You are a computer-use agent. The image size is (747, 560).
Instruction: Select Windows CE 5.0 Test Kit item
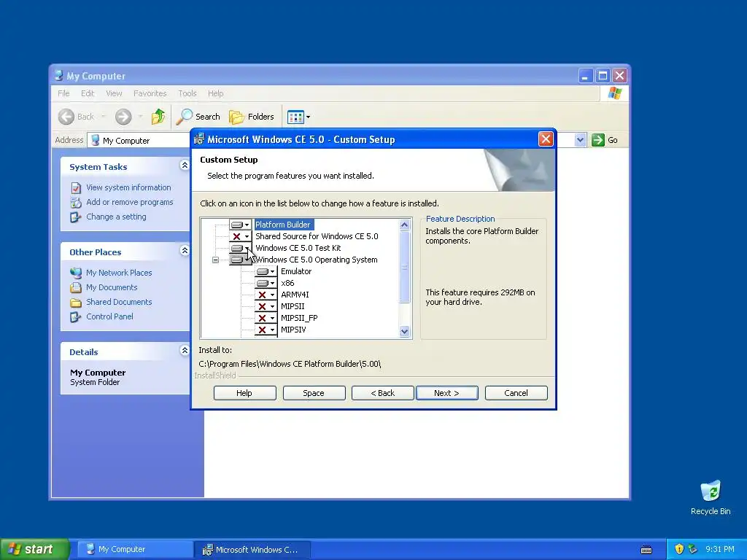(298, 248)
